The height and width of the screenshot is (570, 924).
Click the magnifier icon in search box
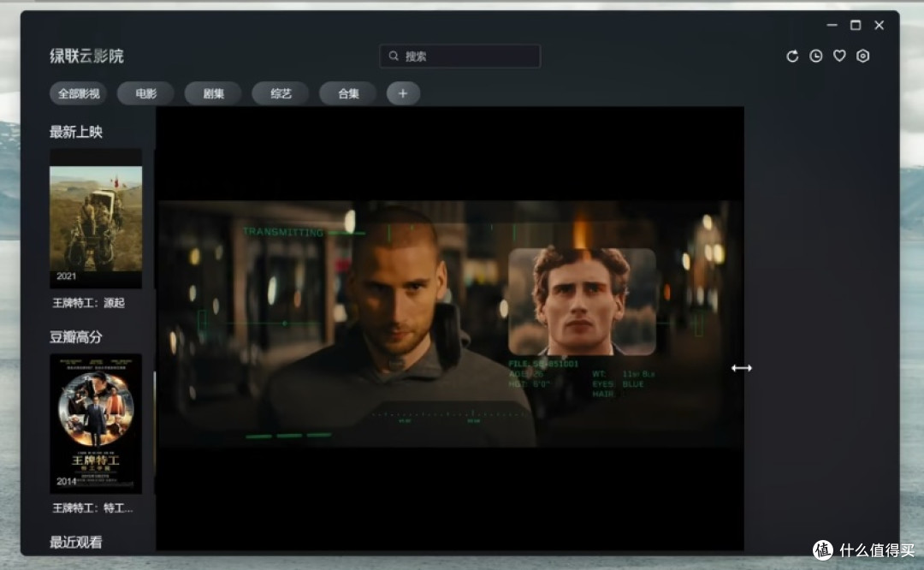click(x=394, y=56)
